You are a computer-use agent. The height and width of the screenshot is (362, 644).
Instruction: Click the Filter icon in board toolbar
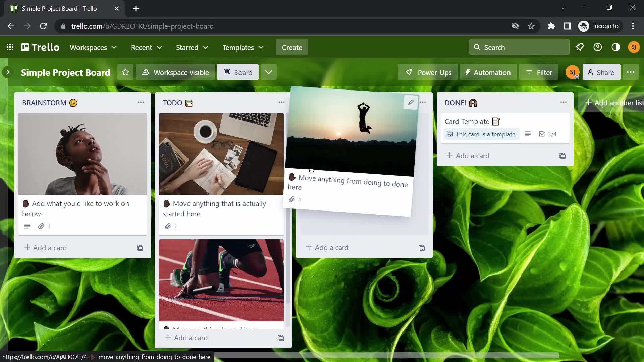540,72
